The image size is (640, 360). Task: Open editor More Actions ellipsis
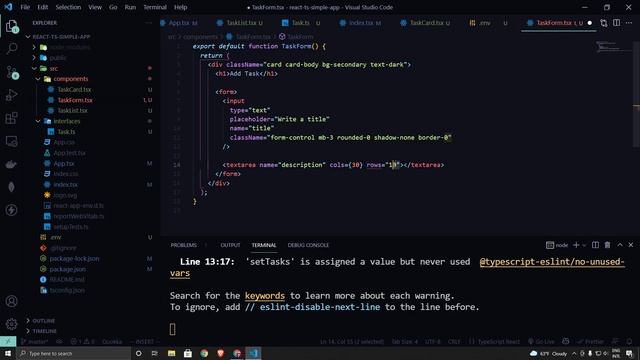[629, 23]
